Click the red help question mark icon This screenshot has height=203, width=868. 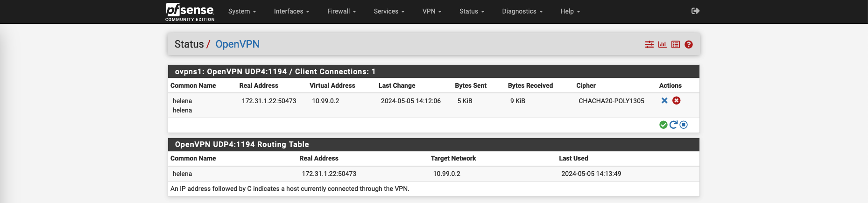click(688, 45)
